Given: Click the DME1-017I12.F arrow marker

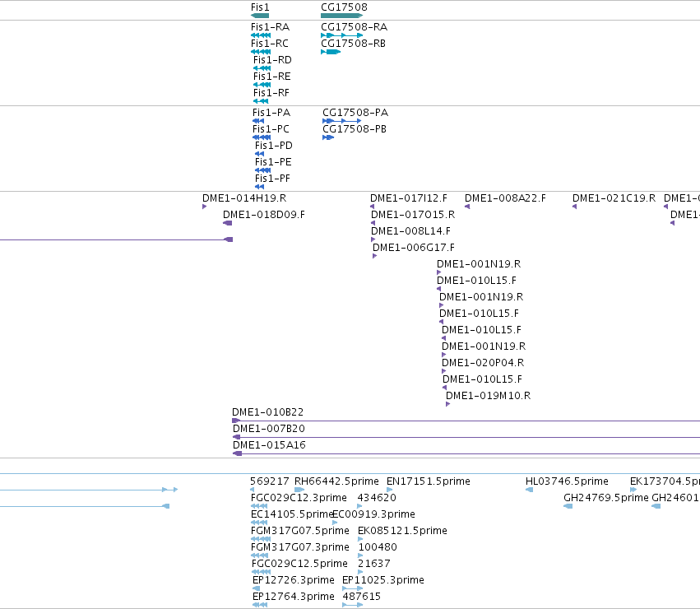Looking at the screenshot, I should tap(373, 207).
